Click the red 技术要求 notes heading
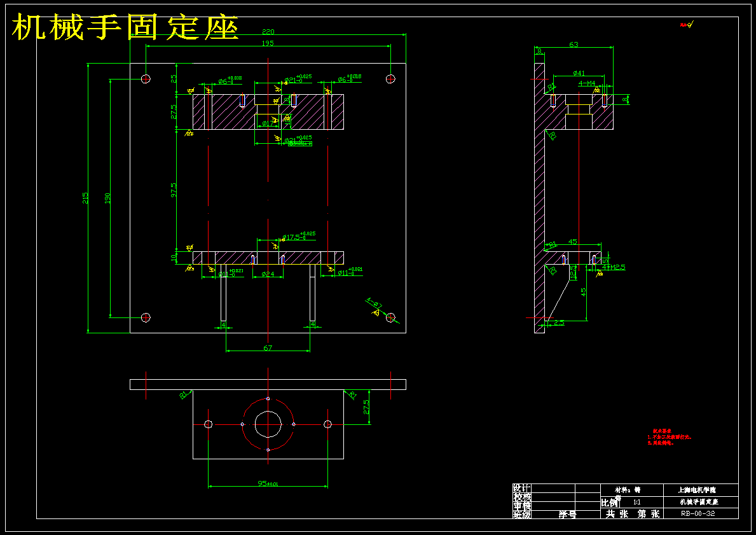Screen dimensions: 756x535 pyautogui.click(x=662, y=431)
